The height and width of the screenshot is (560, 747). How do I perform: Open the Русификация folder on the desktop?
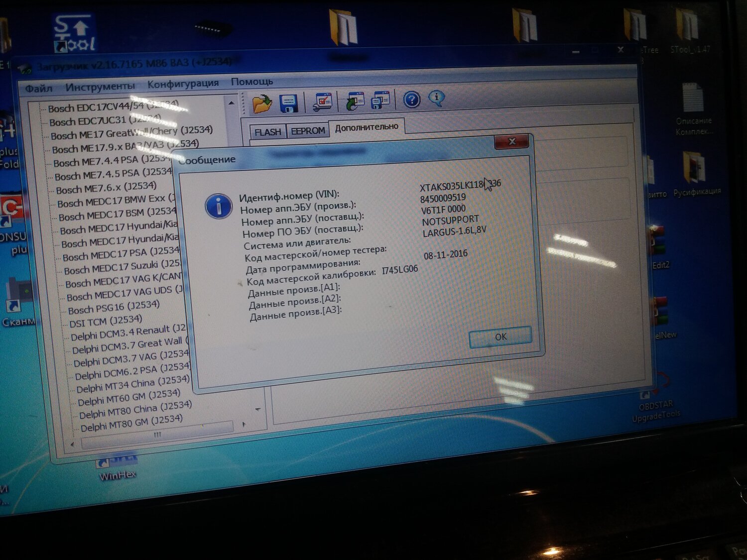(697, 173)
